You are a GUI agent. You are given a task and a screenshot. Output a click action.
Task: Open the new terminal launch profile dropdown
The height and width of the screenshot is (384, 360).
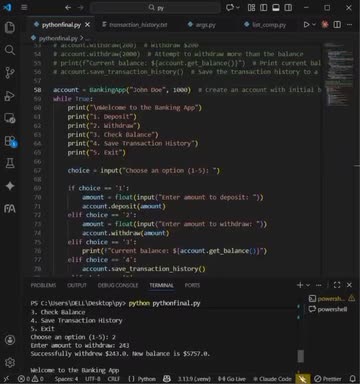point(308,285)
